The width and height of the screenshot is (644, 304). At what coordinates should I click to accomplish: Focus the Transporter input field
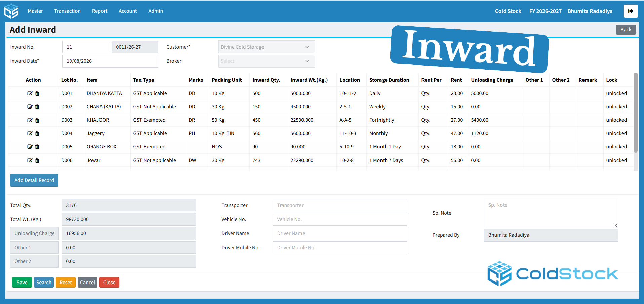tap(340, 205)
